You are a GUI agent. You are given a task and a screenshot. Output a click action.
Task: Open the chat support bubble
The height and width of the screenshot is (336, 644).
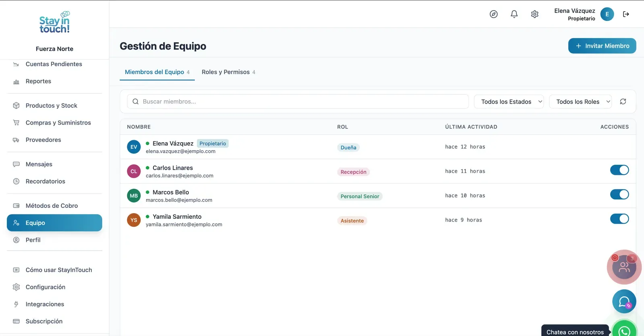coord(624,301)
